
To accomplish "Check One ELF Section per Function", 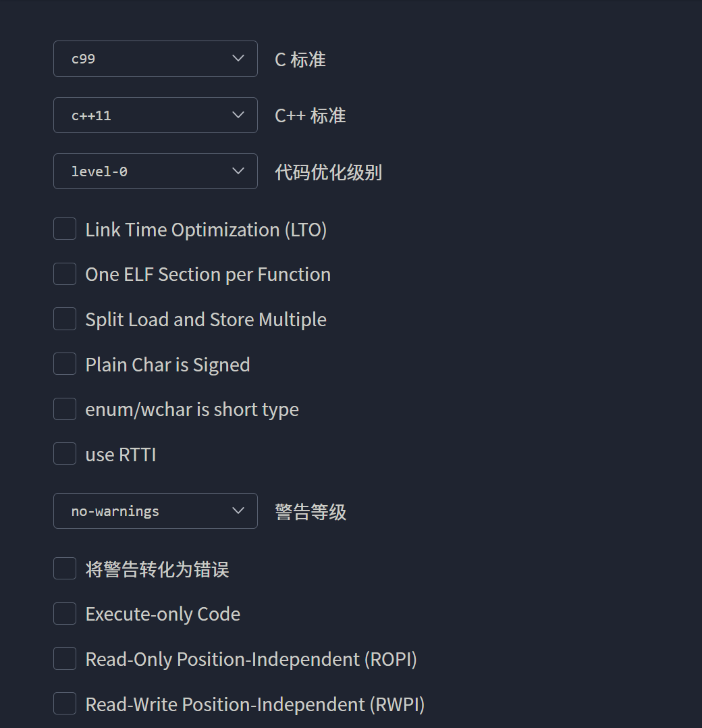I will (x=65, y=274).
